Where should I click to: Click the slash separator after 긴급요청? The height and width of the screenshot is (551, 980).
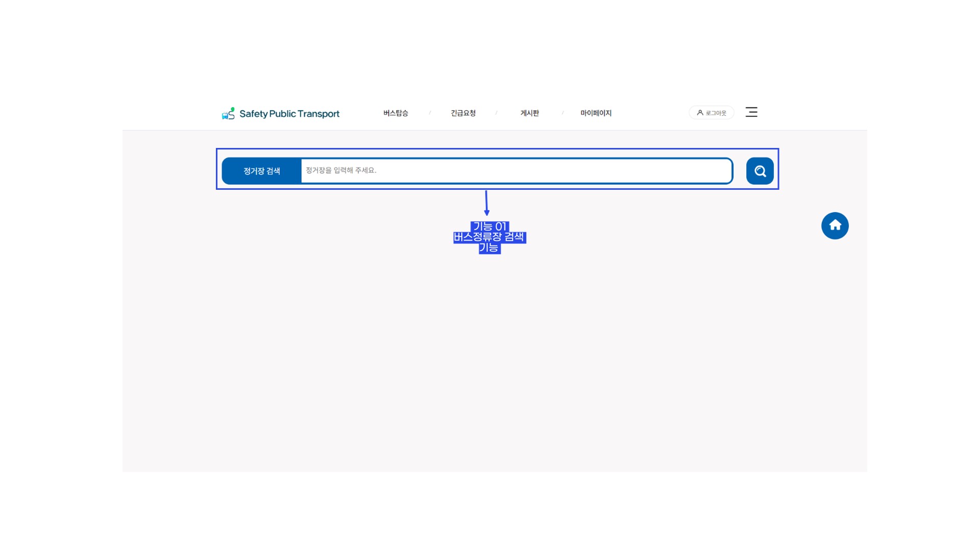(496, 113)
